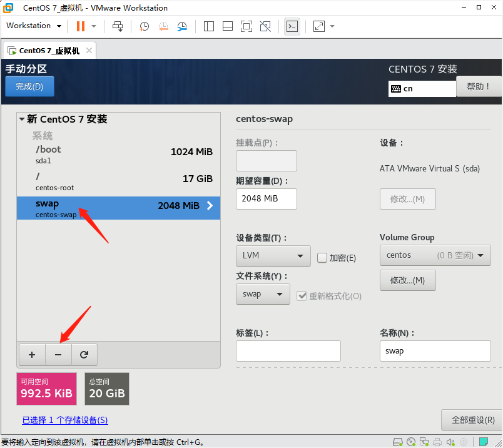The width and height of the screenshot is (503, 448).
Task: Click the 期望容量(D) field showing 2048 MiB
Action: (x=267, y=199)
